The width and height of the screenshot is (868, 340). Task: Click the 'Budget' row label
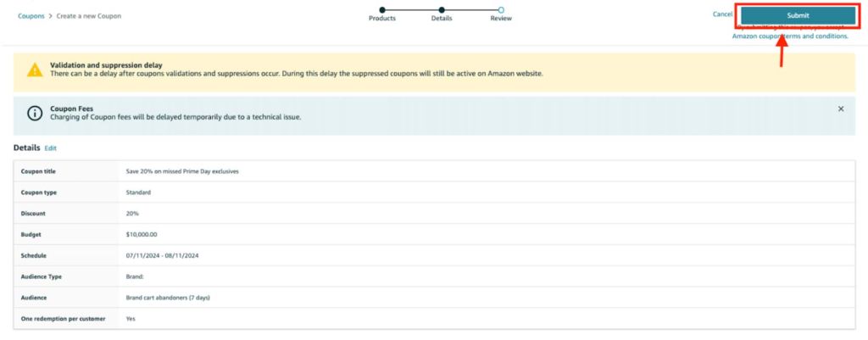31,235
